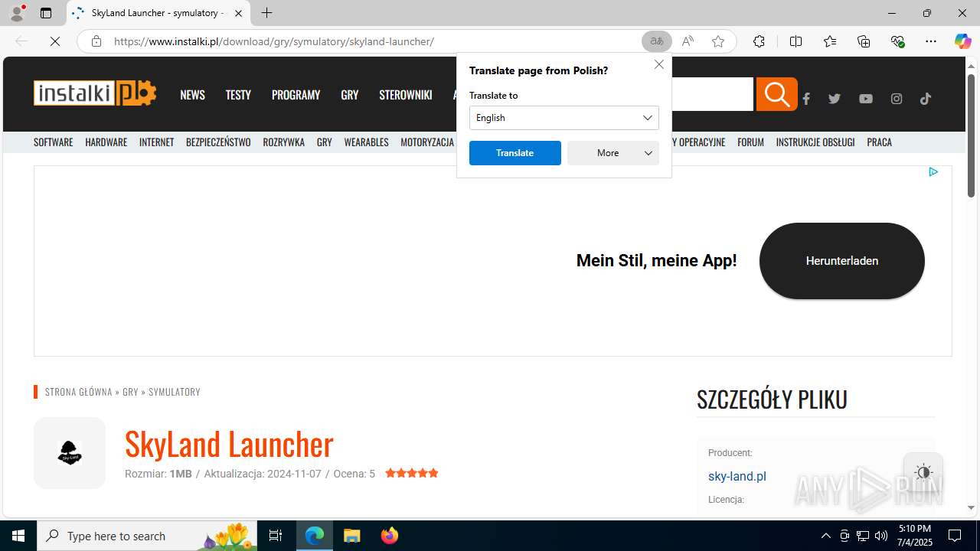The width and height of the screenshot is (980, 551).
Task: Select GRY link in submenu bar
Action: pos(325,142)
